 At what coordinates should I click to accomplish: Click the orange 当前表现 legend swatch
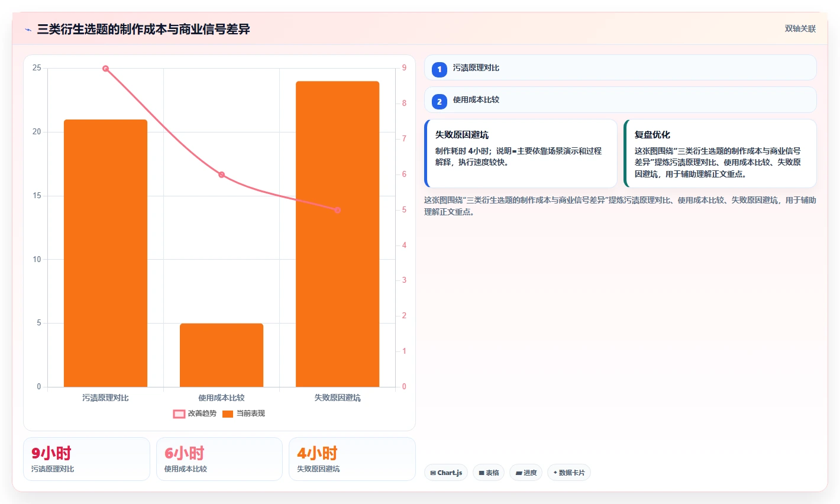[x=228, y=413]
